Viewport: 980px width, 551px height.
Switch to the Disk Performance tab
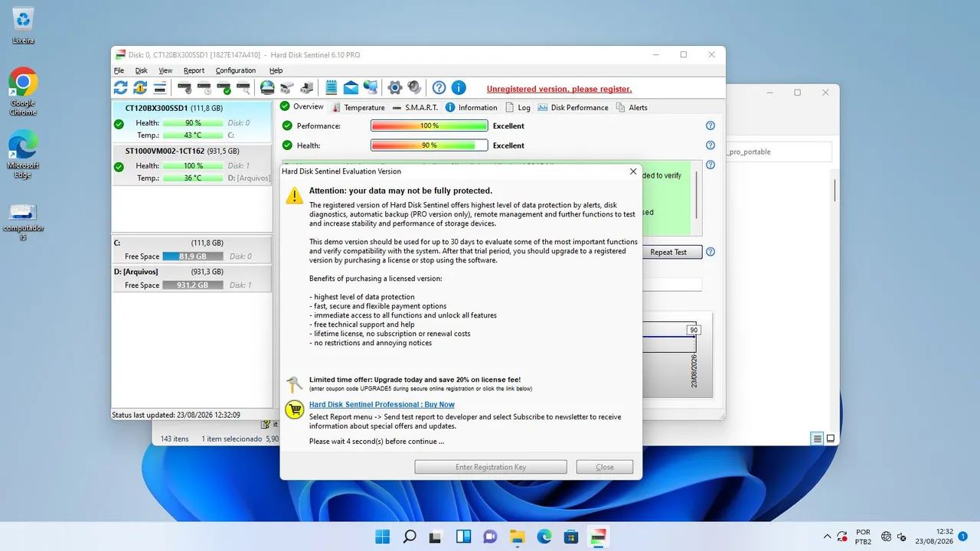(573, 108)
